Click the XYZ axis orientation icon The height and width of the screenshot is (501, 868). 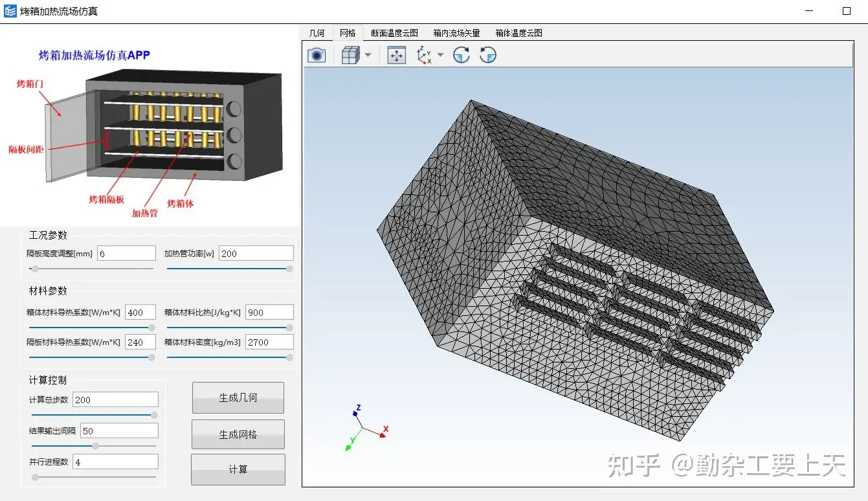pyautogui.click(x=424, y=56)
